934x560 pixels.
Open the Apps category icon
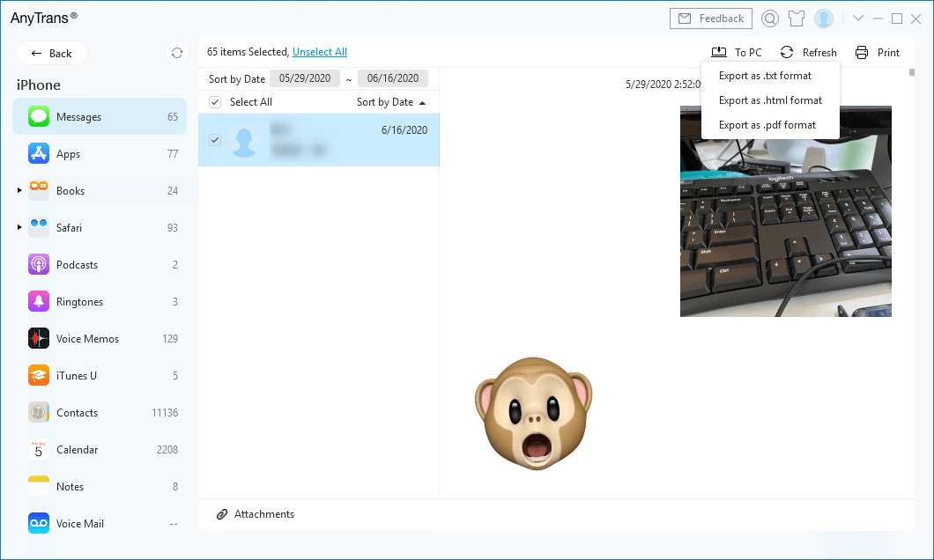click(x=39, y=153)
